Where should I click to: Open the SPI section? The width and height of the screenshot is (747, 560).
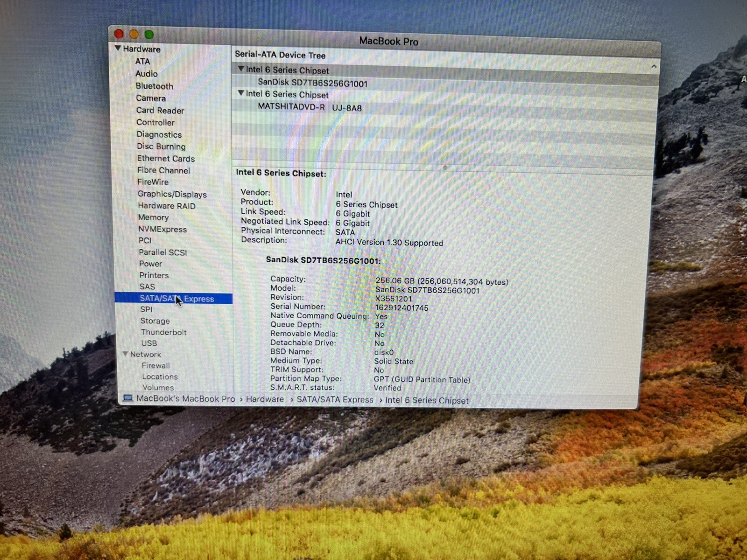(x=146, y=309)
